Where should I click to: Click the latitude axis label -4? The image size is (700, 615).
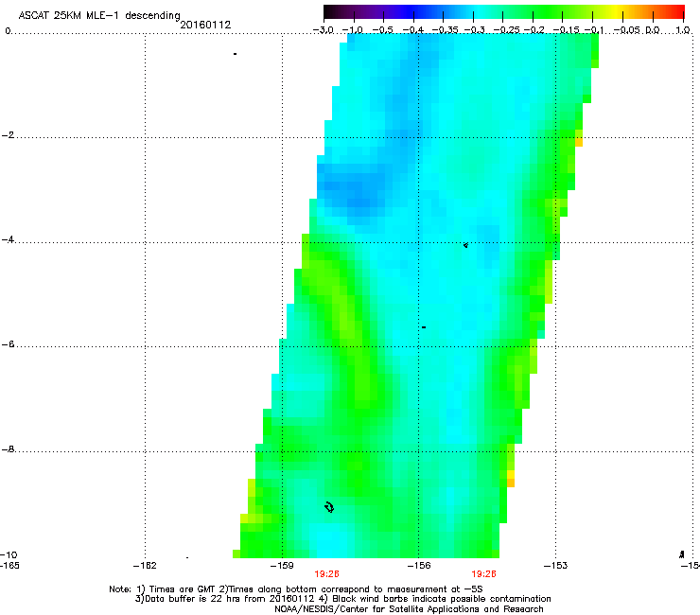8,239
